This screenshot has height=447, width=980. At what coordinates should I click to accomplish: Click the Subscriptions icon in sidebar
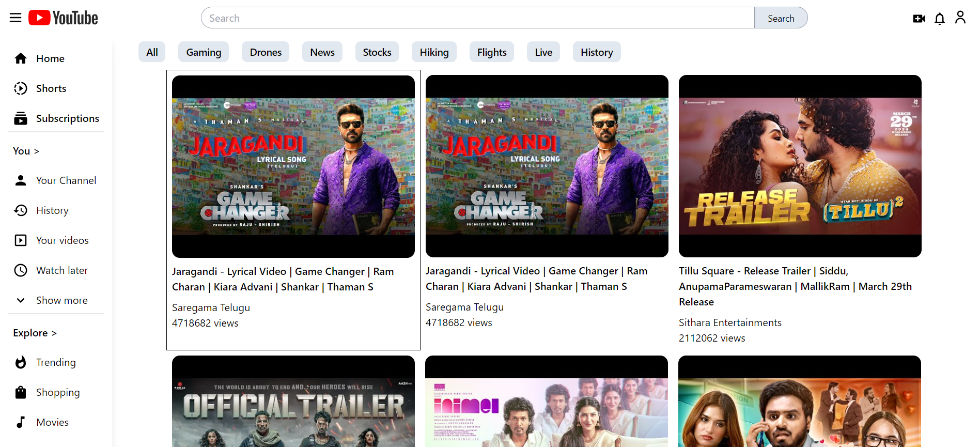coord(21,118)
